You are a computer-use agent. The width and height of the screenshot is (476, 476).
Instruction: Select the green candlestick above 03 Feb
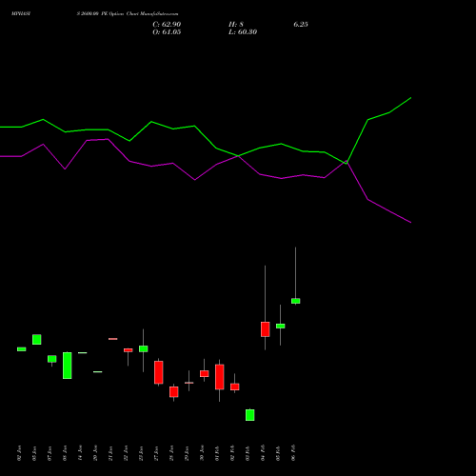point(250,415)
